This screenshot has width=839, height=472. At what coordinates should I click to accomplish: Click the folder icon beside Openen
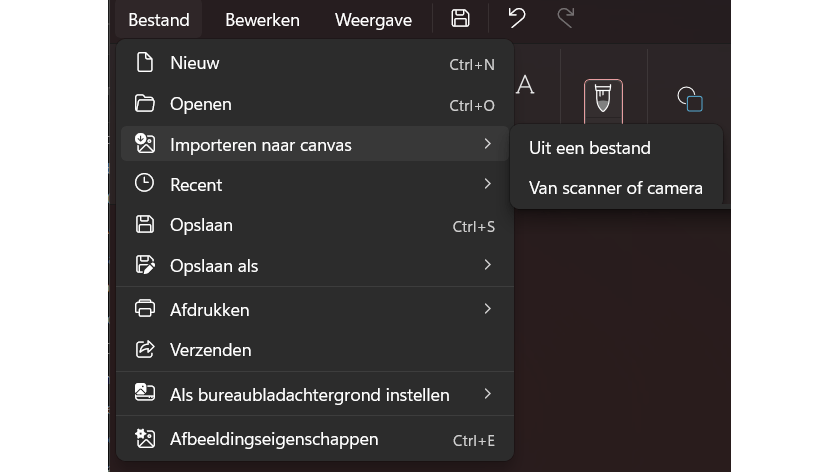click(x=145, y=104)
